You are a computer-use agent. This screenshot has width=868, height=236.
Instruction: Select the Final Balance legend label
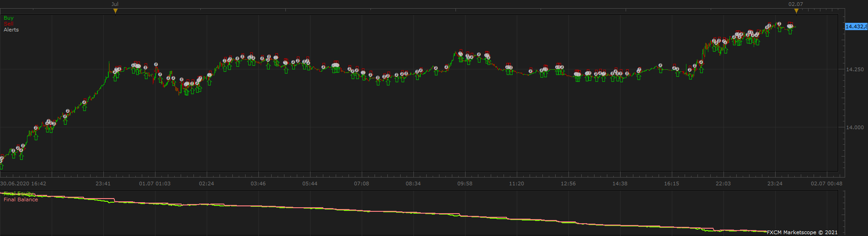tap(21, 199)
